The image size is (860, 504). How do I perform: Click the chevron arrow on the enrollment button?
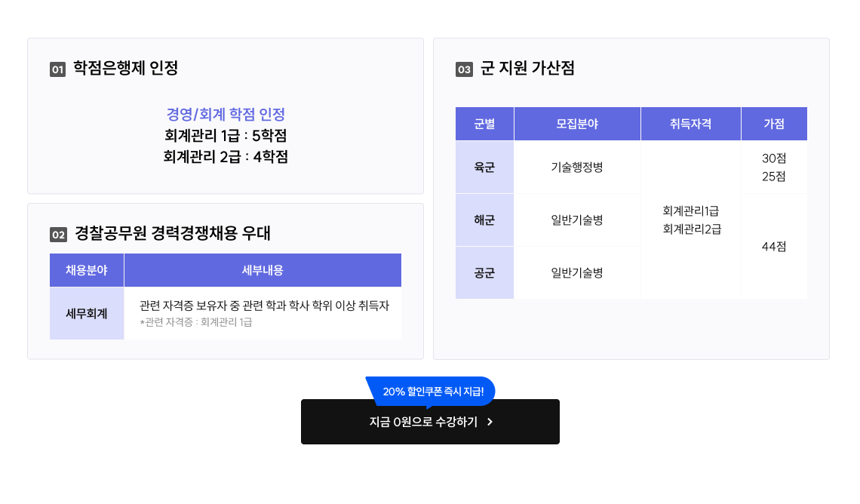[488, 422]
